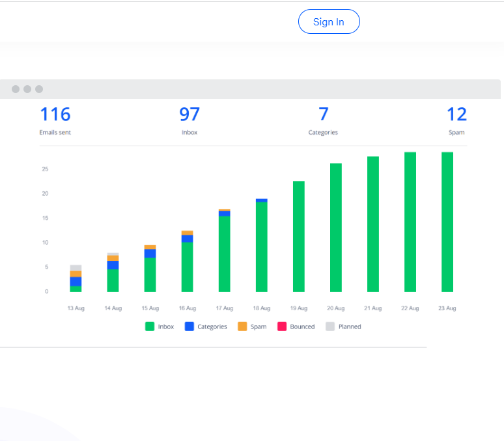
Task: Select the 13 Aug bar
Action: pos(76,278)
